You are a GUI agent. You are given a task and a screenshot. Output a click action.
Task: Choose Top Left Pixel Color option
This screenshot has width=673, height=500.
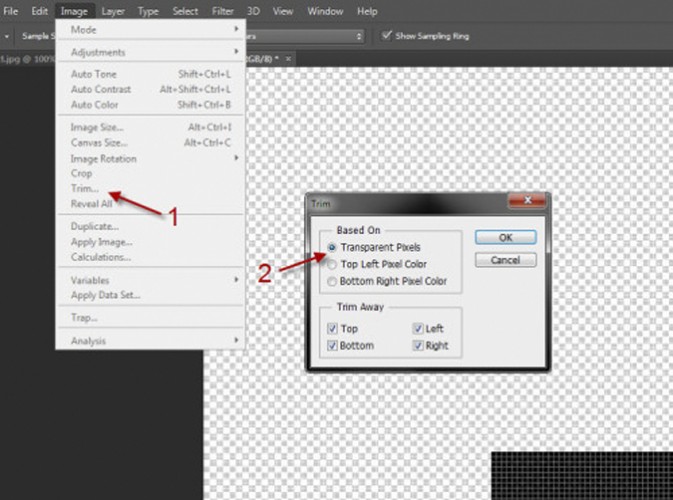pos(332,264)
